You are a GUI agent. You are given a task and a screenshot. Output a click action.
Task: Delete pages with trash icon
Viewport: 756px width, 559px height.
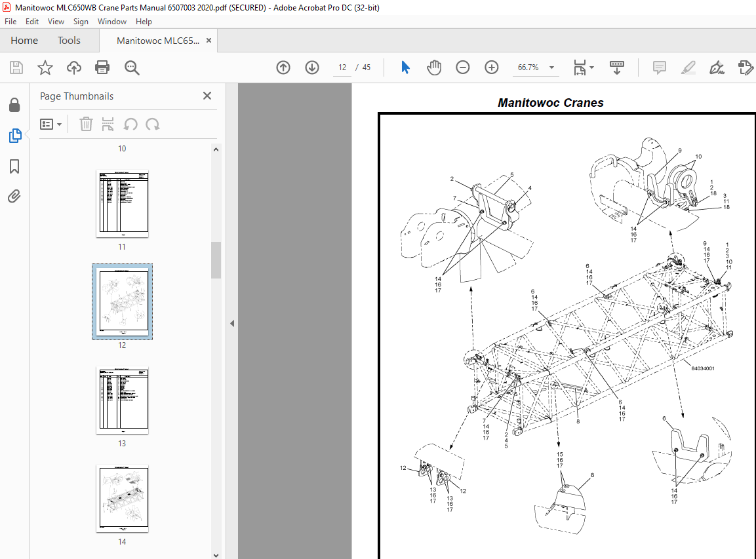(86, 125)
